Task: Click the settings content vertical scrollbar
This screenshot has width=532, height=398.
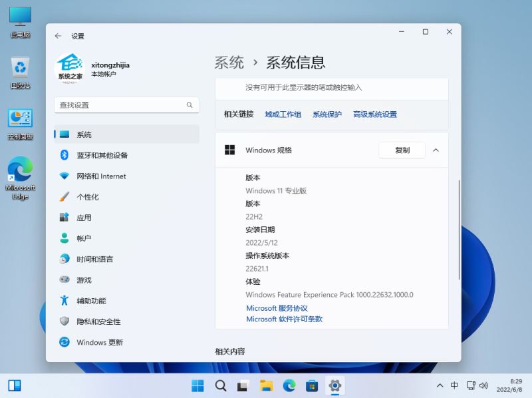Action: (459, 230)
